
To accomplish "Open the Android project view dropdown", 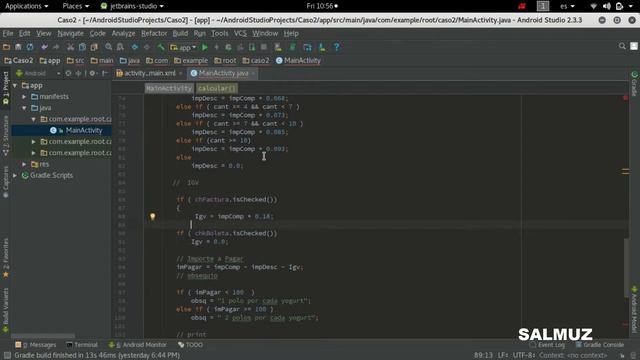I will (38, 73).
